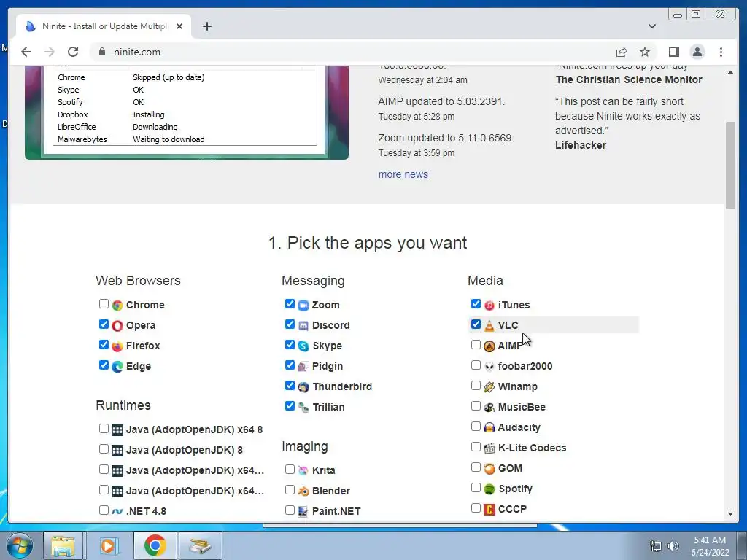This screenshot has height=560, width=747.
Task: Uncheck the VLC checkbox
Action: 476,324
